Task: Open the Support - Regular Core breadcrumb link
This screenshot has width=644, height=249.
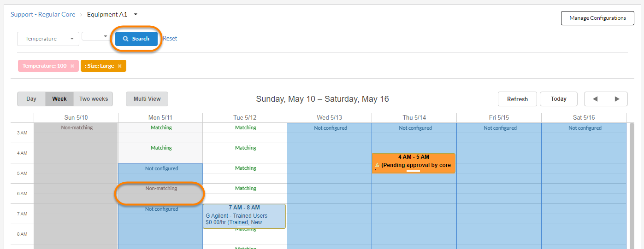Action: click(43, 15)
